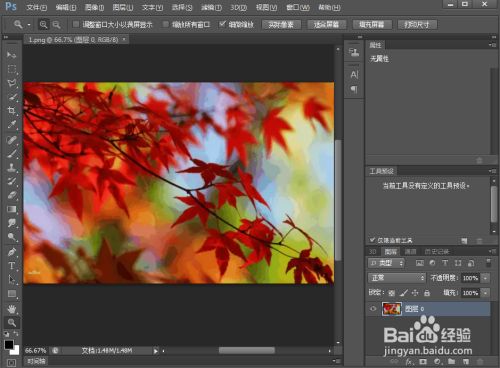Open the Paragraph panel icon
Screen dimensions: 500x368
tap(354, 89)
